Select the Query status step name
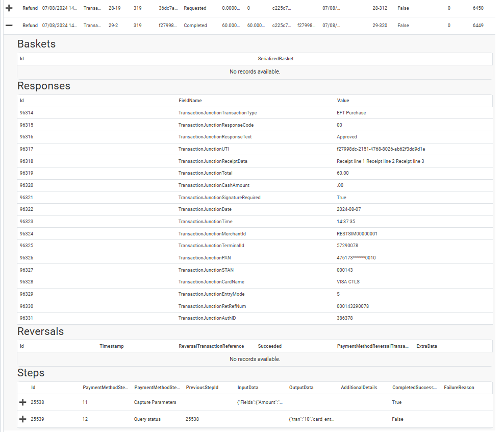Image resolution: width=504 pixels, height=432 pixels. [x=147, y=419]
